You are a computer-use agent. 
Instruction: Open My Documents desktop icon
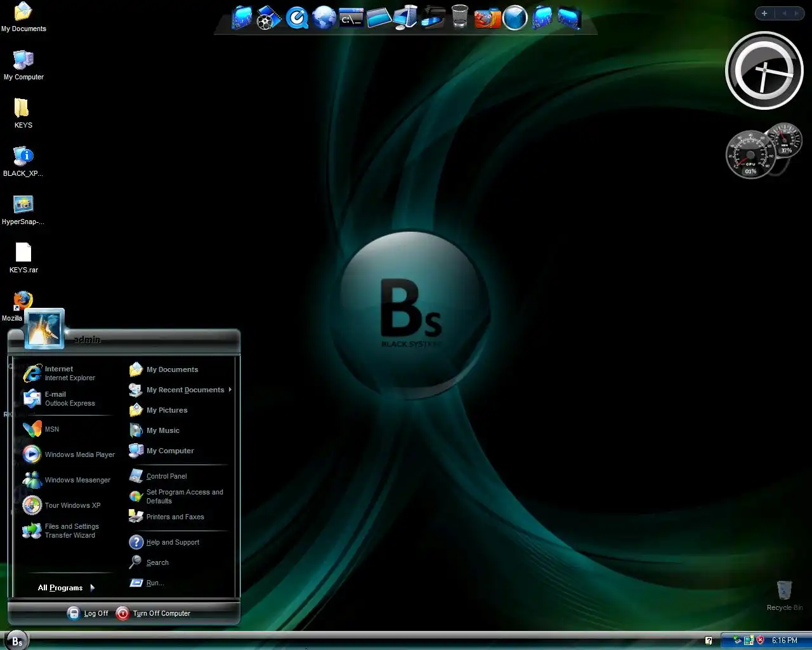(x=23, y=17)
